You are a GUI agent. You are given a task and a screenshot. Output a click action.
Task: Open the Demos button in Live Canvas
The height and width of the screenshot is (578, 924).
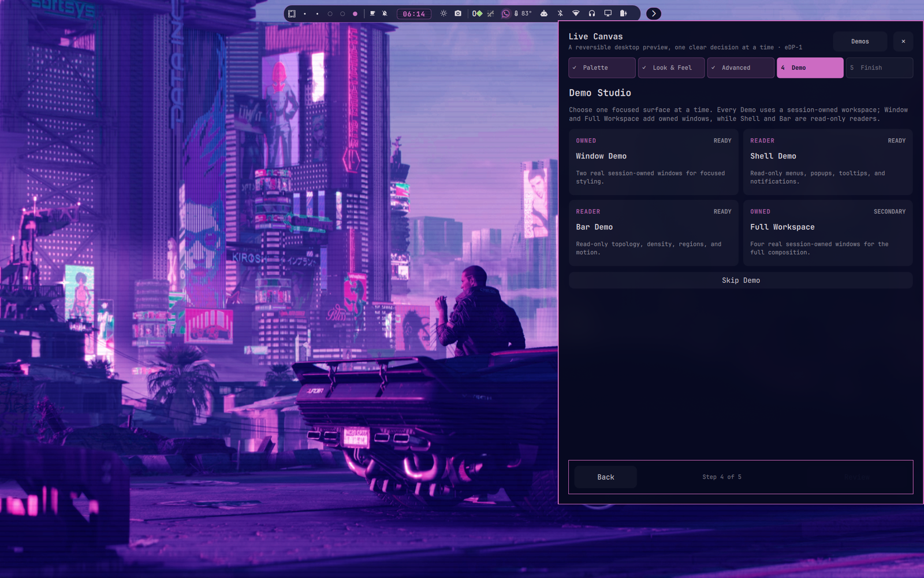(x=860, y=41)
